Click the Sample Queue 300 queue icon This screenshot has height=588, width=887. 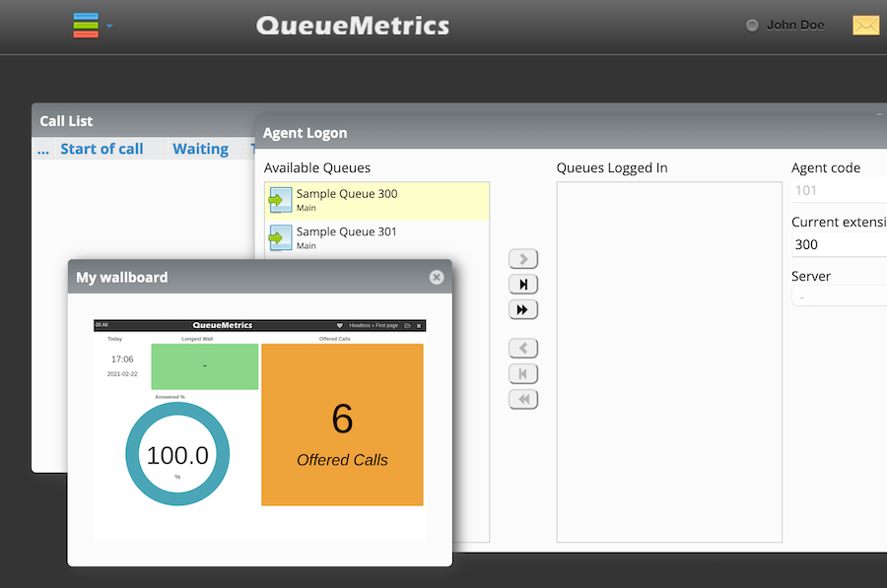[x=281, y=201]
